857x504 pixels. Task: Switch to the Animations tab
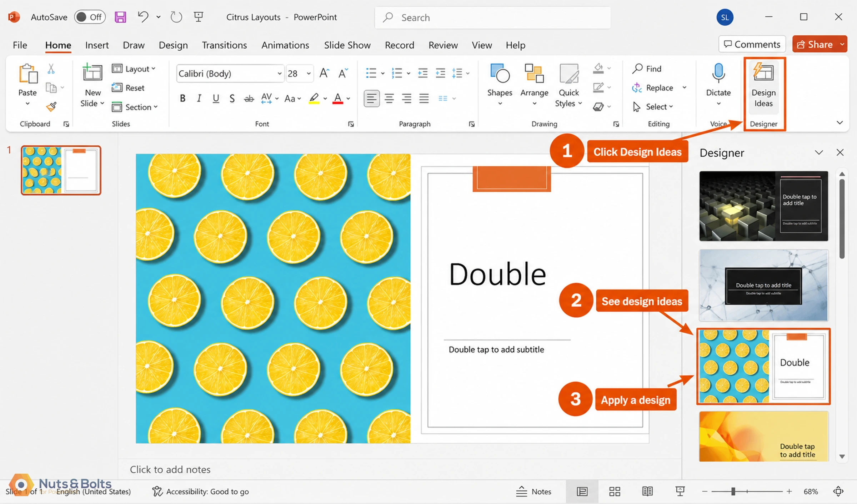pos(285,45)
